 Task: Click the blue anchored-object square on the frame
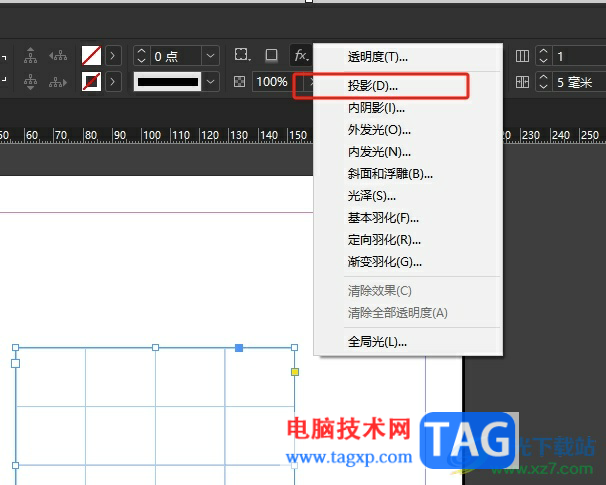coord(239,348)
